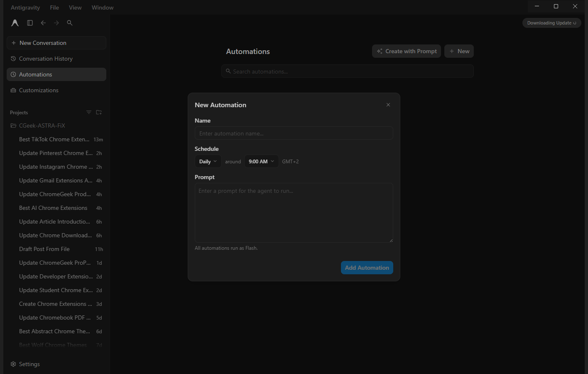The height and width of the screenshot is (374, 588).
Task: Open the Daily frequency dropdown
Action: point(208,162)
